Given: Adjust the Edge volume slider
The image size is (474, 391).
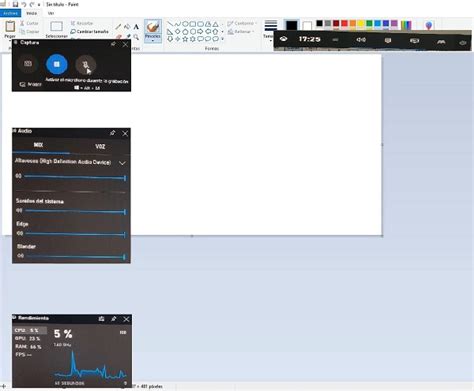Looking at the screenshot, I should pyautogui.click(x=76, y=234).
